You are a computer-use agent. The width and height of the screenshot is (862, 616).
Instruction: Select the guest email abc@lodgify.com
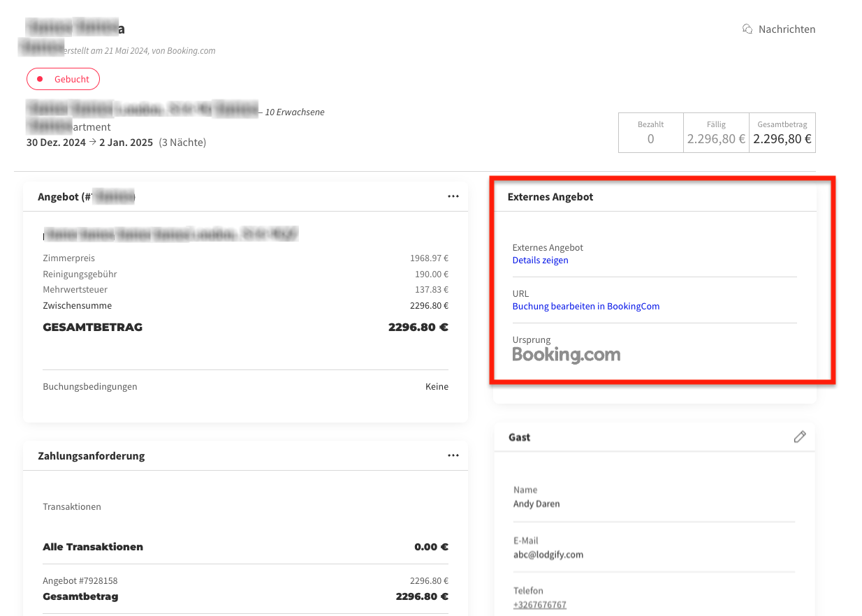(x=548, y=555)
